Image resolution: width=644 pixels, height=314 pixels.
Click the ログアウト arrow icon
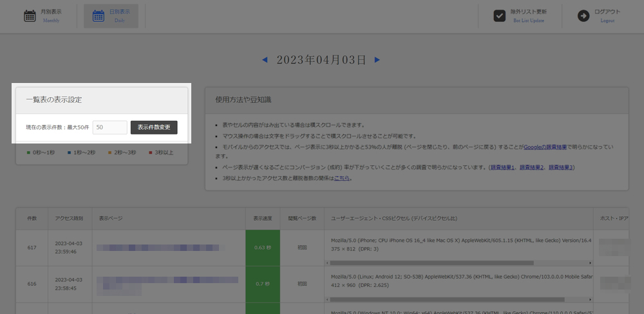coord(583,16)
